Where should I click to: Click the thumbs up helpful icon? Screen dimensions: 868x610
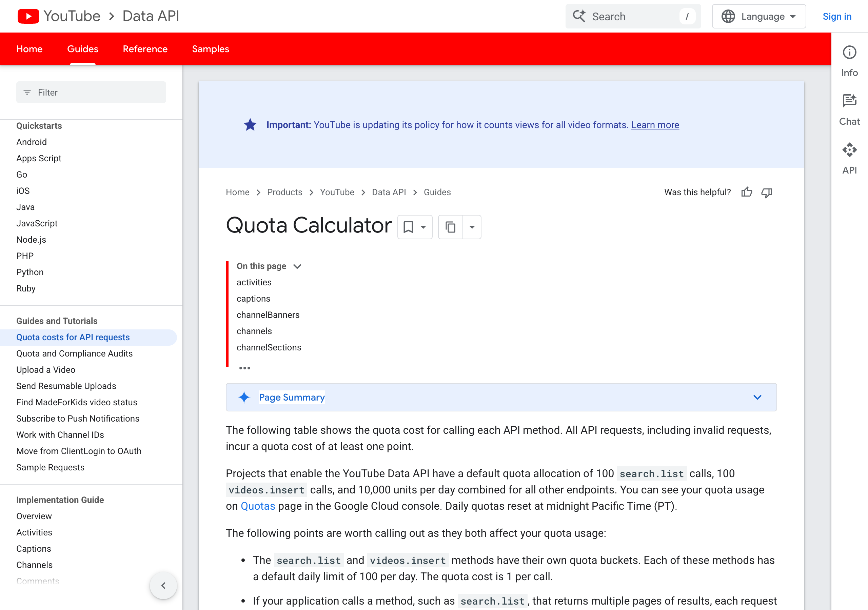click(x=746, y=192)
